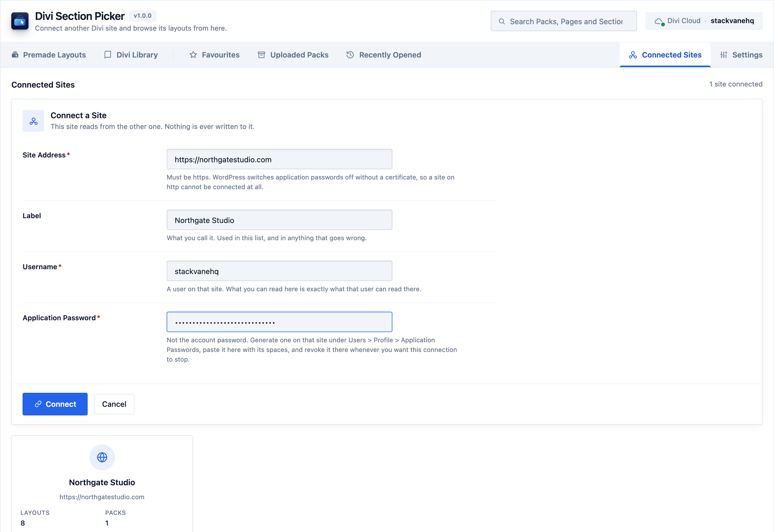Click the https://northgatestudio.com URL on the card
774x532 pixels.
point(102,497)
